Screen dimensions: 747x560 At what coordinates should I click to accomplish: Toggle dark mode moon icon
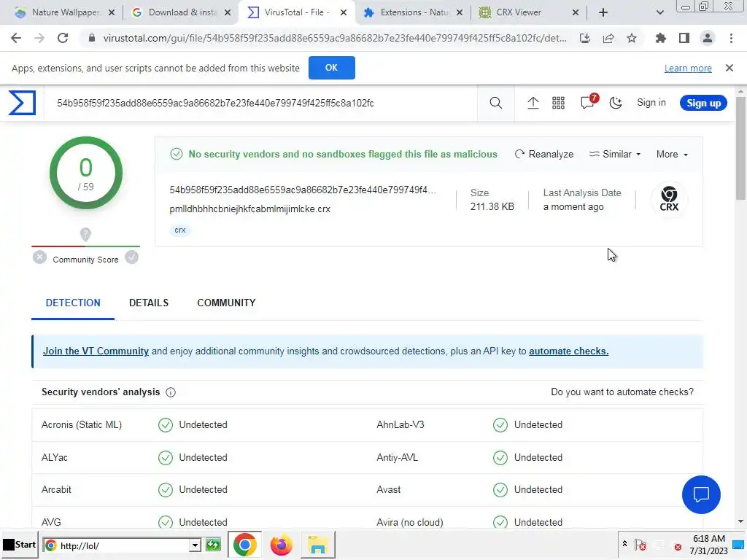click(616, 103)
